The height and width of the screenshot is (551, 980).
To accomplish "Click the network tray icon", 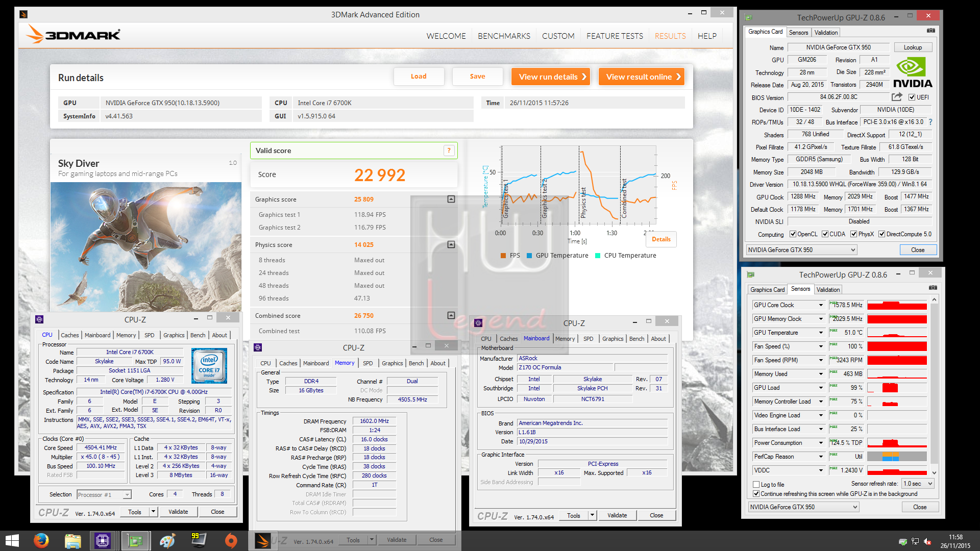I will coord(915,541).
